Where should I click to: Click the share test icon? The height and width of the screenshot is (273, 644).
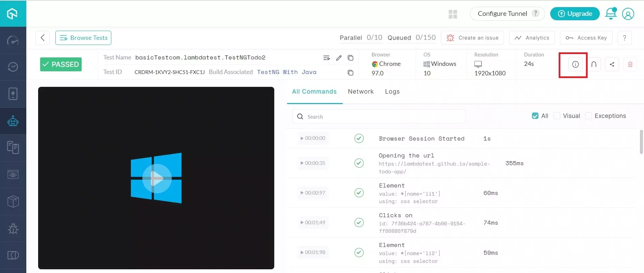pos(612,64)
